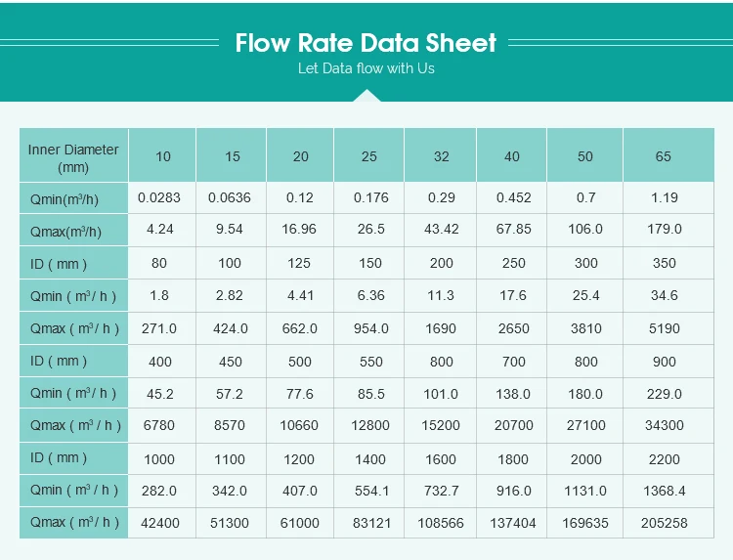Select the value 27100 cell
Image resolution: width=733 pixels, height=560 pixels.
584,425
